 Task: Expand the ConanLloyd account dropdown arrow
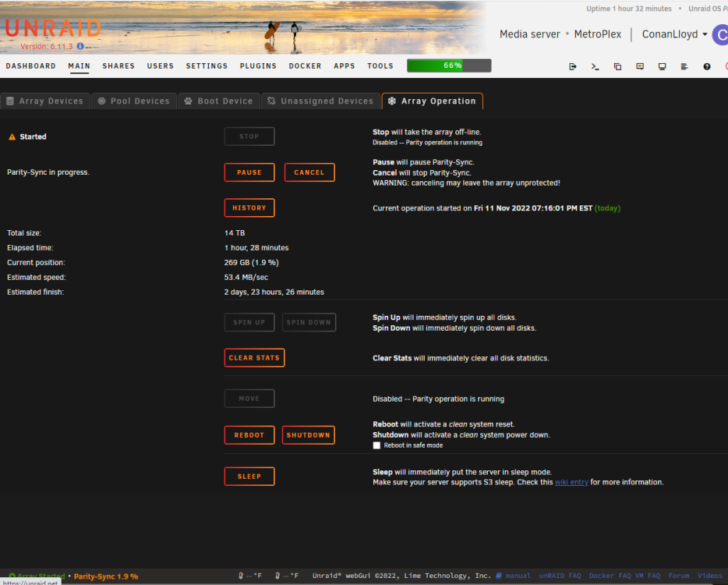[705, 34]
